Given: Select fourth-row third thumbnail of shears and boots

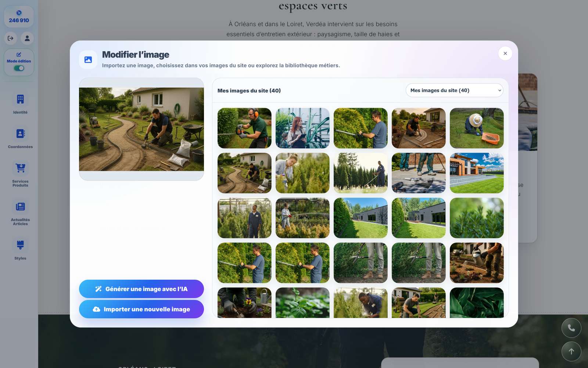Looking at the screenshot, I should 361,263.
